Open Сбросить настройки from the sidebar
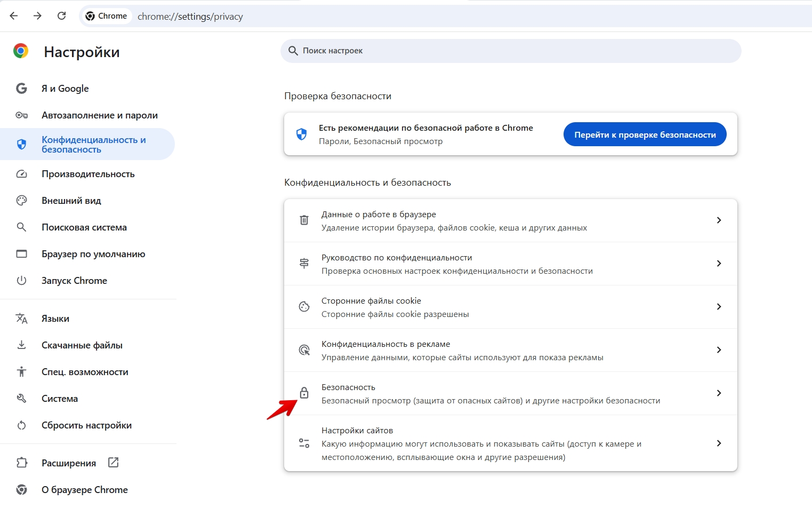The width and height of the screenshot is (812, 516). coord(86,425)
